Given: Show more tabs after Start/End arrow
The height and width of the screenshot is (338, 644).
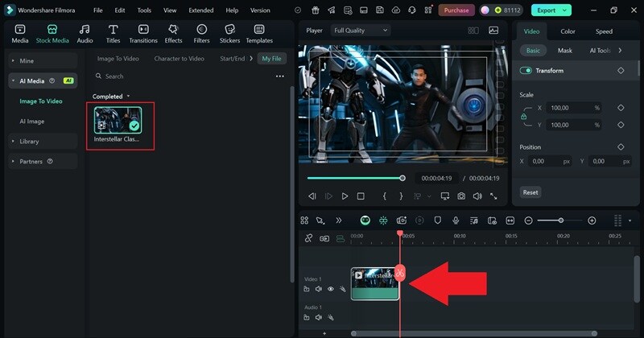Looking at the screenshot, I should (251, 58).
